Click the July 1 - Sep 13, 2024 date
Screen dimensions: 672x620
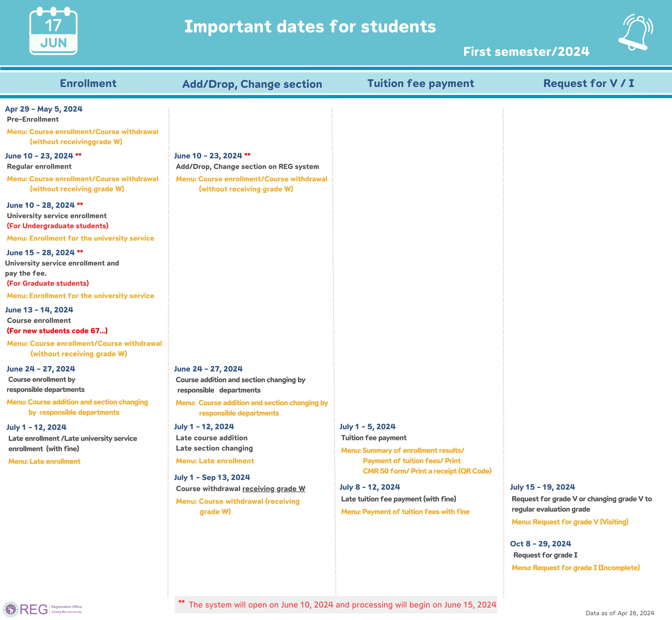coord(212,477)
